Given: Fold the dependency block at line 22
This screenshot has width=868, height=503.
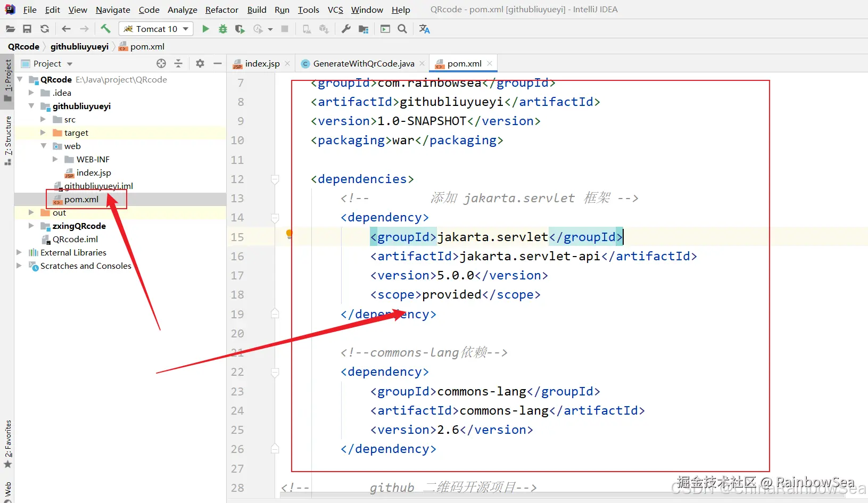Looking at the screenshot, I should (275, 372).
